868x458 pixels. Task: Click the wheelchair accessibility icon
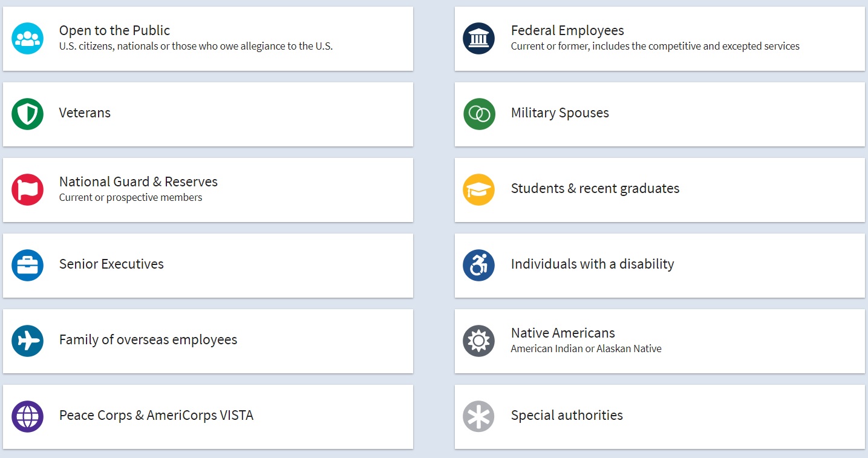(x=478, y=265)
